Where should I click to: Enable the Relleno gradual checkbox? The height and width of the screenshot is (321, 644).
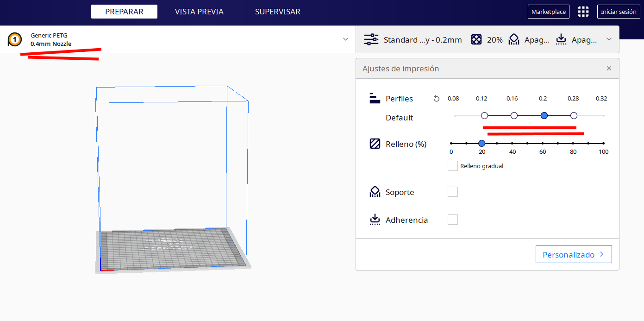point(453,166)
